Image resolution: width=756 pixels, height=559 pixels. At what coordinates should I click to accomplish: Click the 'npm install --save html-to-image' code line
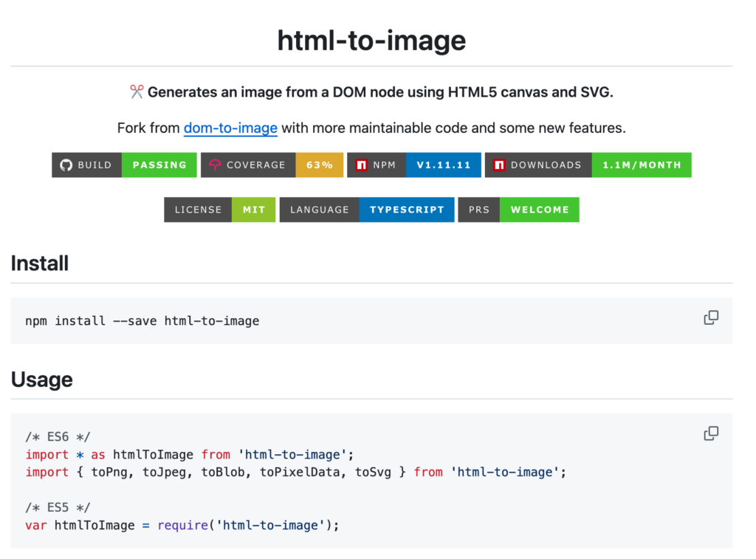click(x=142, y=320)
